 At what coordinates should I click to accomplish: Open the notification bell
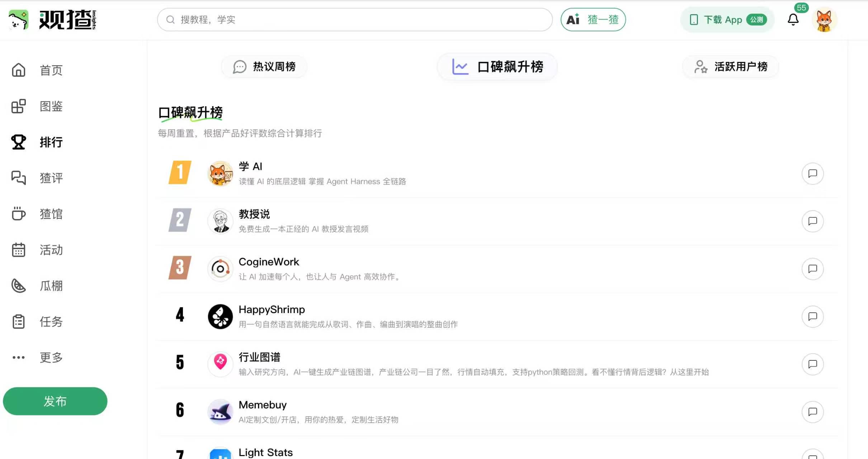click(x=793, y=19)
